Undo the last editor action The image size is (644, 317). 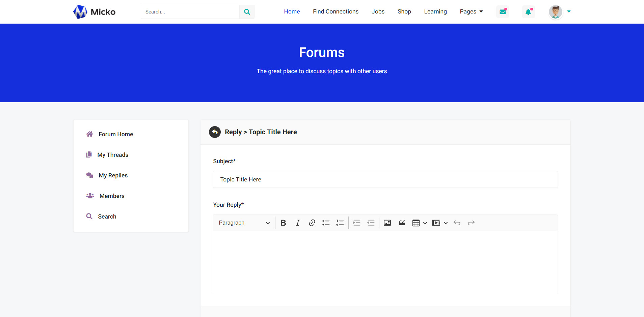(x=457, y=223)
